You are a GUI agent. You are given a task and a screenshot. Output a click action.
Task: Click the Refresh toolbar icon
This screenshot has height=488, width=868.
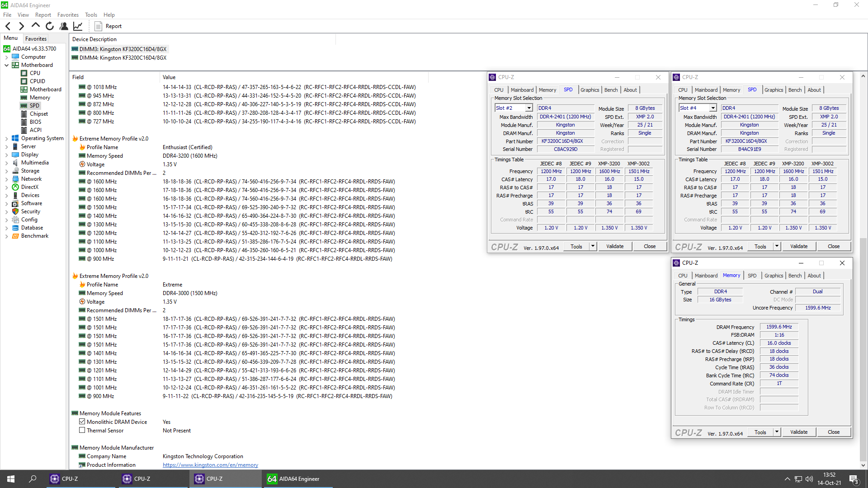coord(50,26)
